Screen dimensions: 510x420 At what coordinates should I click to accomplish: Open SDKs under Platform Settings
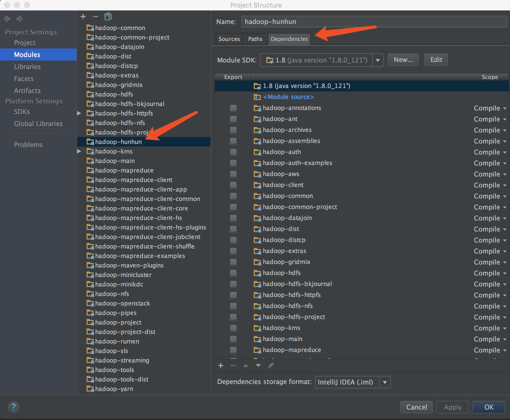point(22,111)
